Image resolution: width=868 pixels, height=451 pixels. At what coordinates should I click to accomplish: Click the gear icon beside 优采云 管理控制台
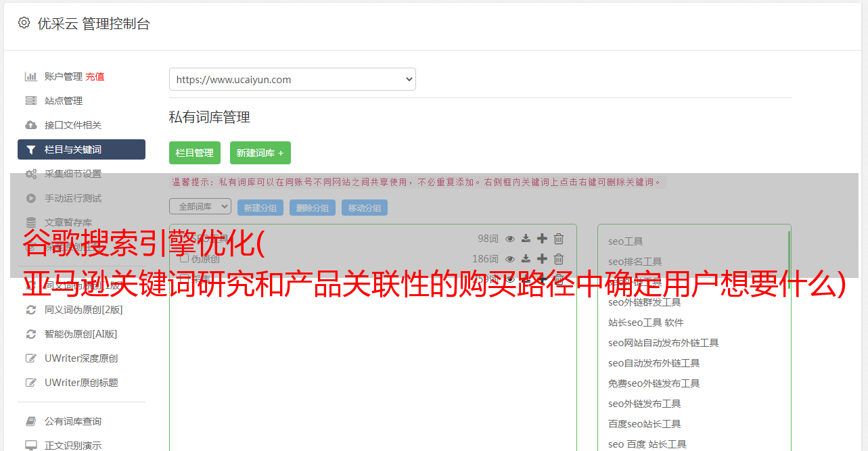24,23
